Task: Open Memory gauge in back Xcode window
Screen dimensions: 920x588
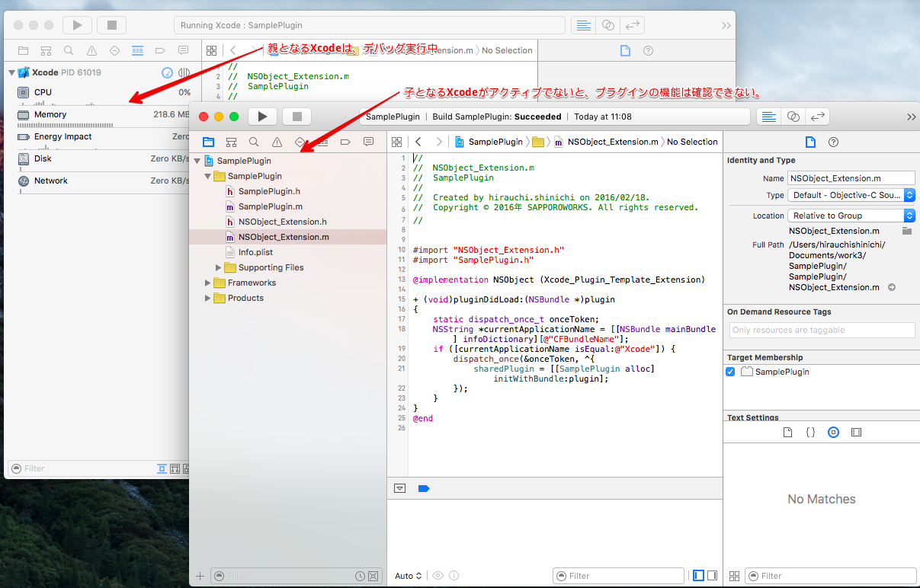Action: pyautogui.click(x=97, y=116)
